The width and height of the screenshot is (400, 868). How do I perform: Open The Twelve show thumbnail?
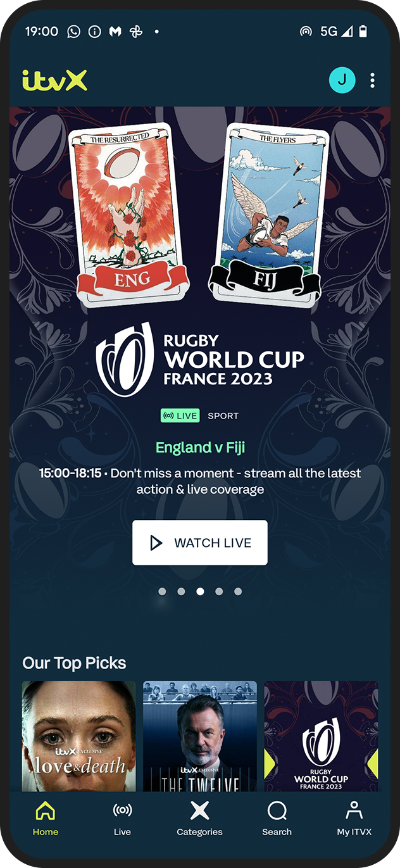point(200,736)
